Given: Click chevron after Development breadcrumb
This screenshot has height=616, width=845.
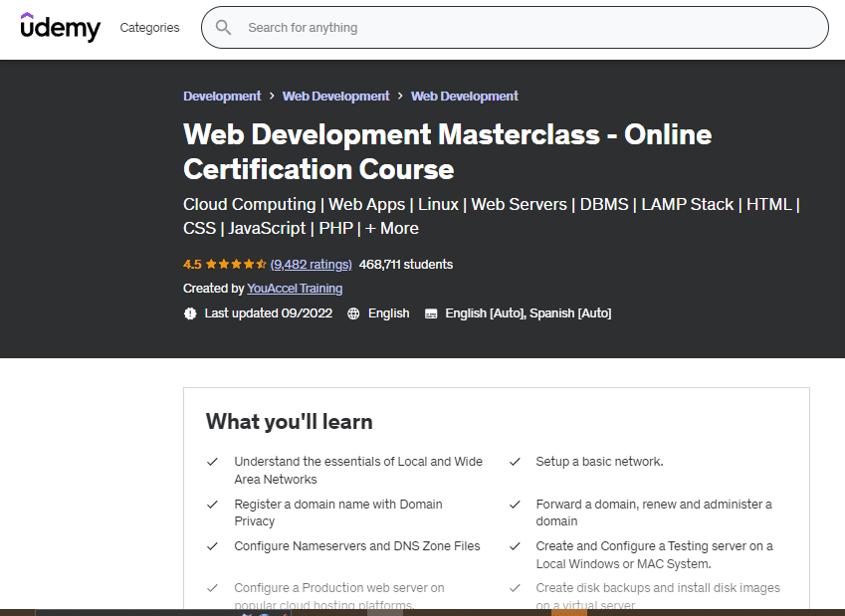Looking at the screenshot, I should pos(272,97).
